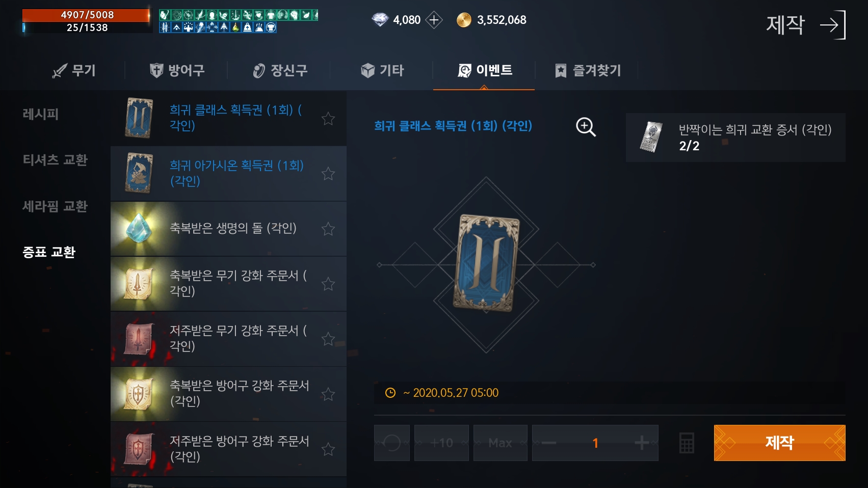Screen dimensions: 868x488
Task: Toggle star on 축복받은 무기 강화 주문서
Action: (328, 283)
